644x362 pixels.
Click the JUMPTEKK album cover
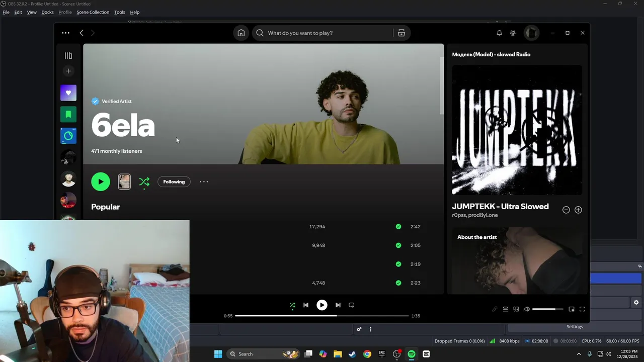tap(517, 130)
